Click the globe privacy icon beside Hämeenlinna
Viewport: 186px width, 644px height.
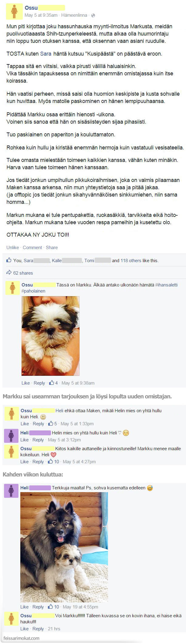93,15
